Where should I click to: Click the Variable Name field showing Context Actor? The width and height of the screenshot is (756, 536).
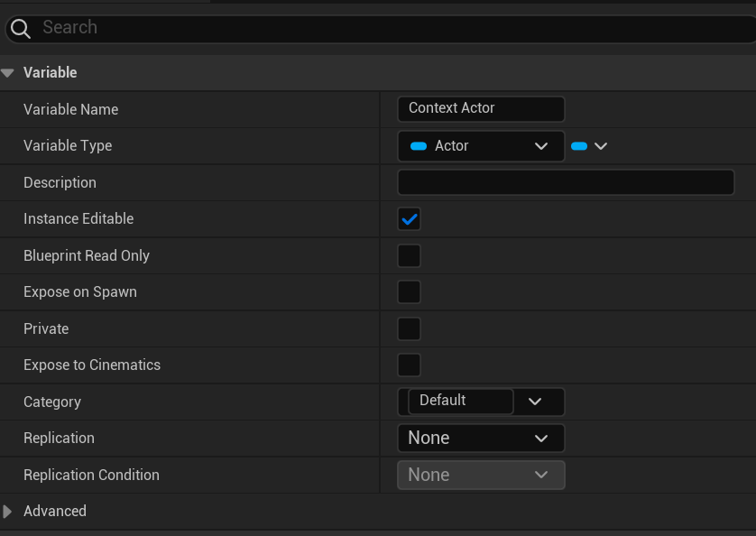pos(481,108)
